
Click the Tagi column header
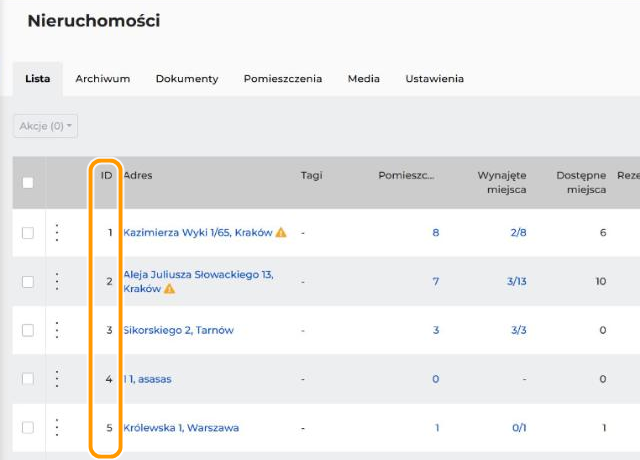[311, 176]
